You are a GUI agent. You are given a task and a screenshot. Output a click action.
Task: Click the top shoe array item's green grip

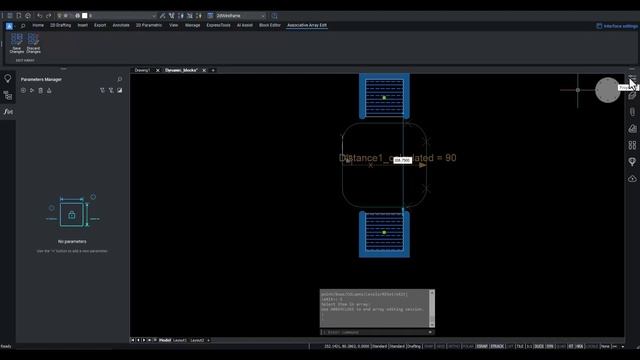pyautogui.click(x=384, y=98)
